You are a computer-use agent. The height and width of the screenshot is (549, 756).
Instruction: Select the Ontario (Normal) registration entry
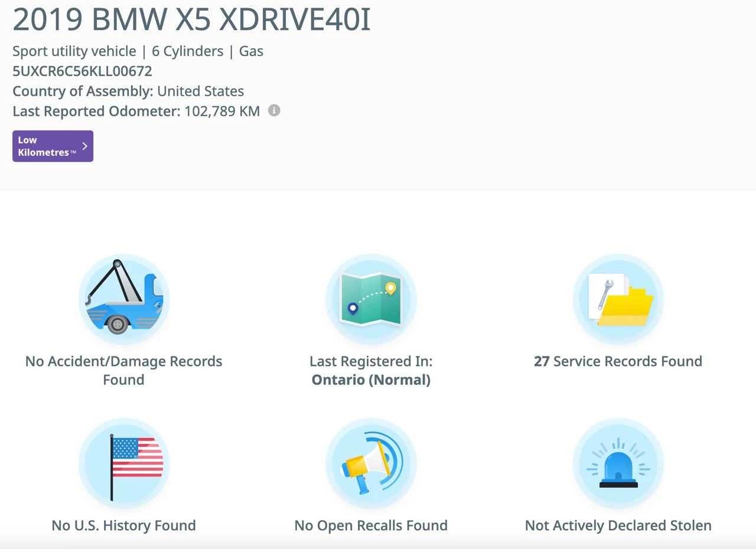pos(371,380)
